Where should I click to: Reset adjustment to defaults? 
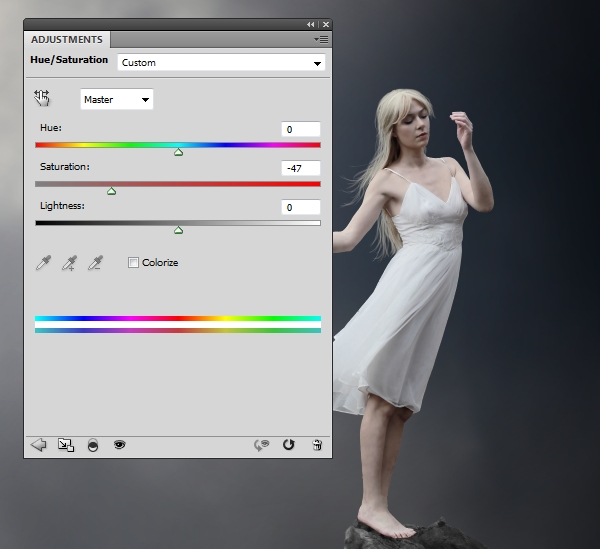point(289,445)
